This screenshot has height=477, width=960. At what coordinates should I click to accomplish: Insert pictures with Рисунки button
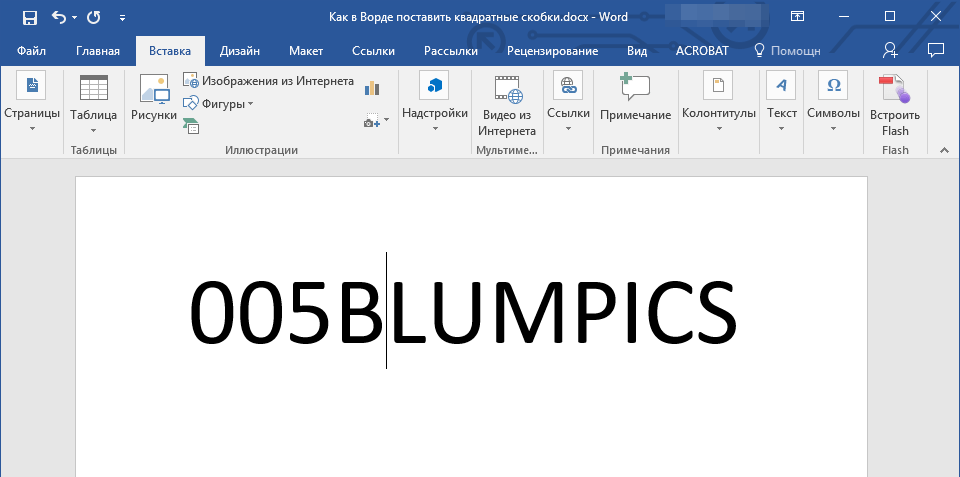pos(154,98)
